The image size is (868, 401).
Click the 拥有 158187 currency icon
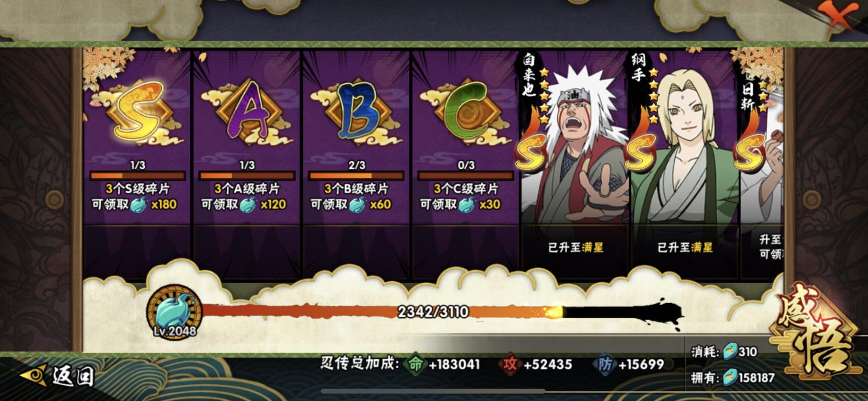[730, 378]
